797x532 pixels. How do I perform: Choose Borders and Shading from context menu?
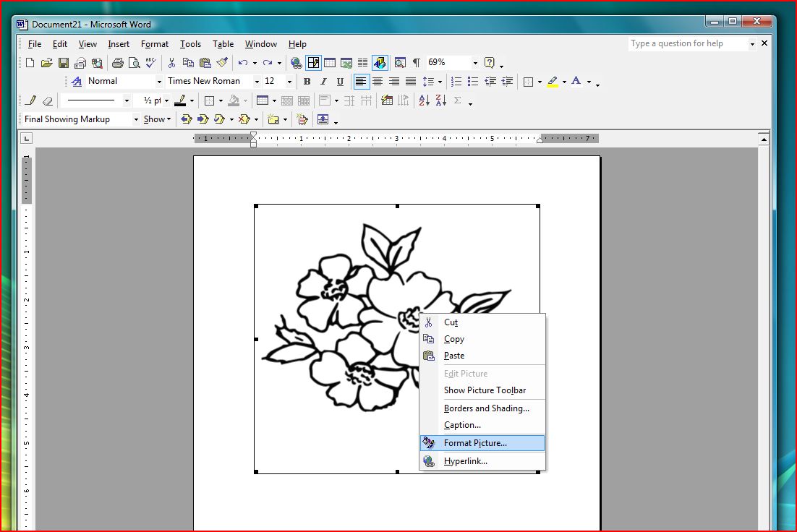(487, 408)
